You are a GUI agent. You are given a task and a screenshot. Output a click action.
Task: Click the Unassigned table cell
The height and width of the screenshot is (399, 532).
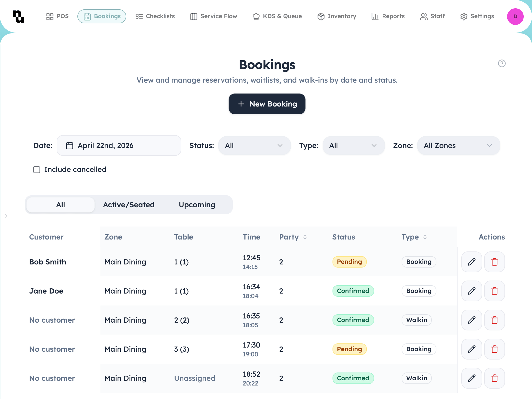tap(195, 378)
